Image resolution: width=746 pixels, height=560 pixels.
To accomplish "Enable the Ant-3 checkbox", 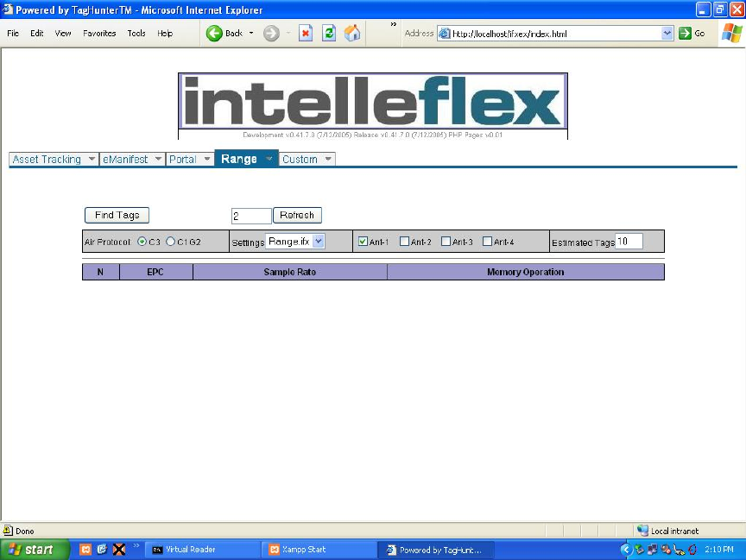I will [446, 242].
